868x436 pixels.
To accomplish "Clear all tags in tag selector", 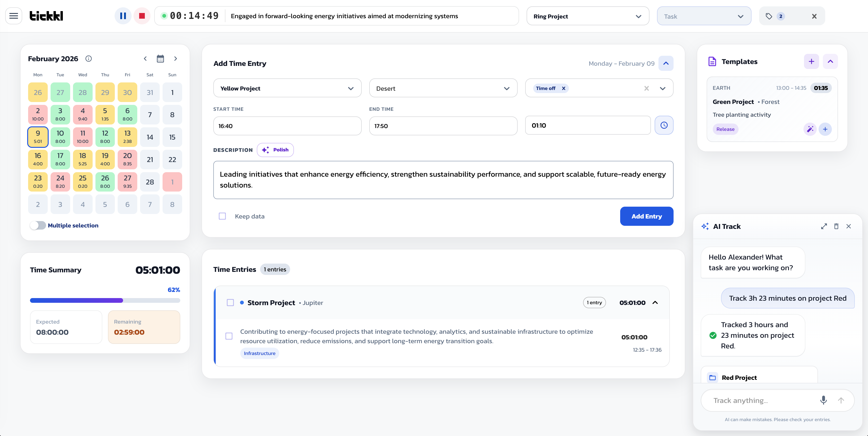I will [646, 88].
